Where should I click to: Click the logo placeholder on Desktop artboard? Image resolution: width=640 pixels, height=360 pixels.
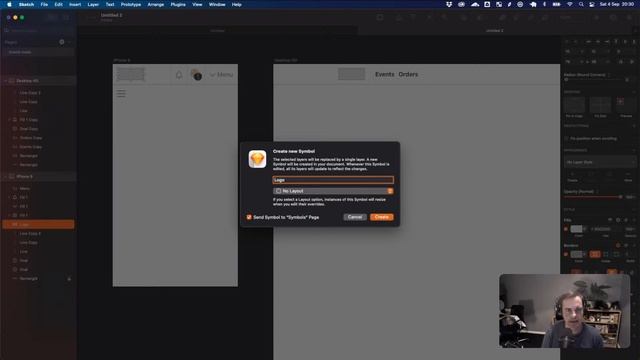pyautogui.click(x=351, y=74)
